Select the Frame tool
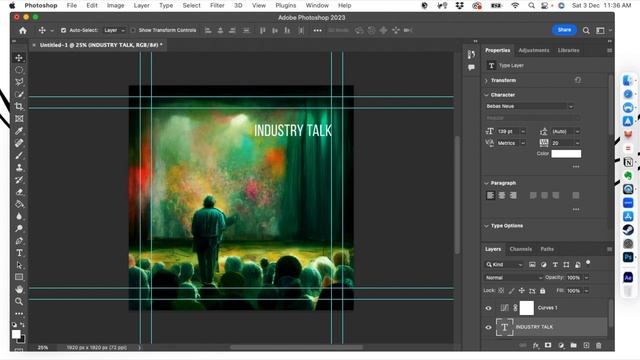The width and height of the screenshot is (640, 360). tap(19, 119)
